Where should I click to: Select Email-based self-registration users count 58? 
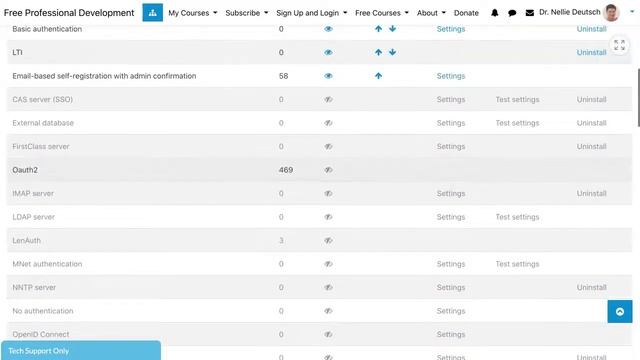pyautogui.click(x=283, y=76)
